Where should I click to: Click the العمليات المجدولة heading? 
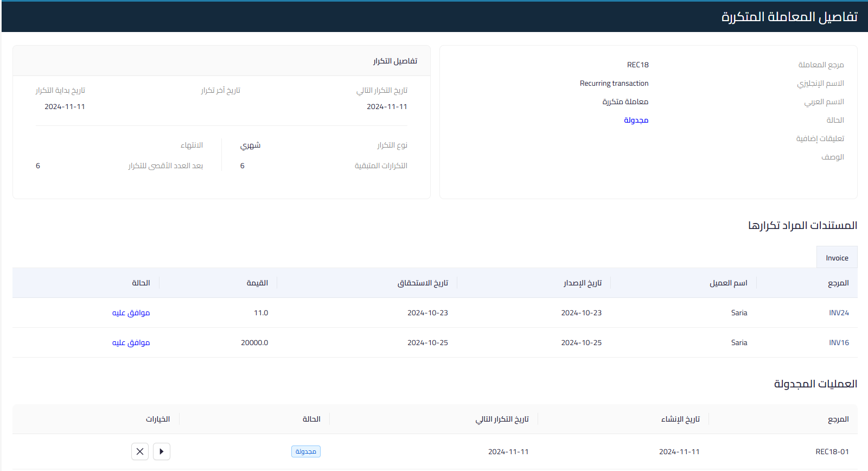click(x=815, y=384)
